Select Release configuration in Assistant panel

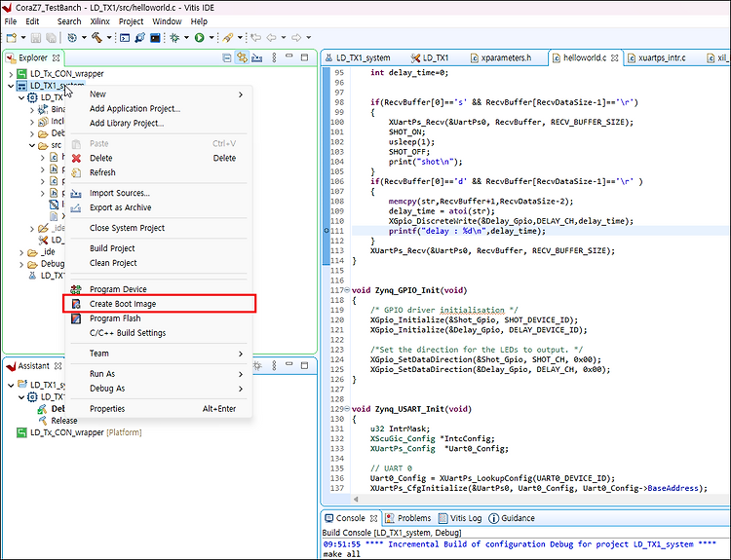point(64,421)
